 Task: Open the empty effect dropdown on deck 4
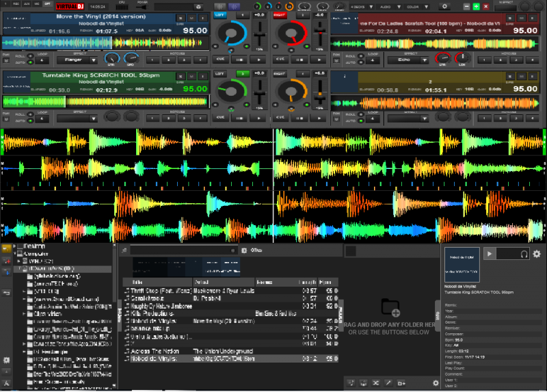[x=408, y=118]
